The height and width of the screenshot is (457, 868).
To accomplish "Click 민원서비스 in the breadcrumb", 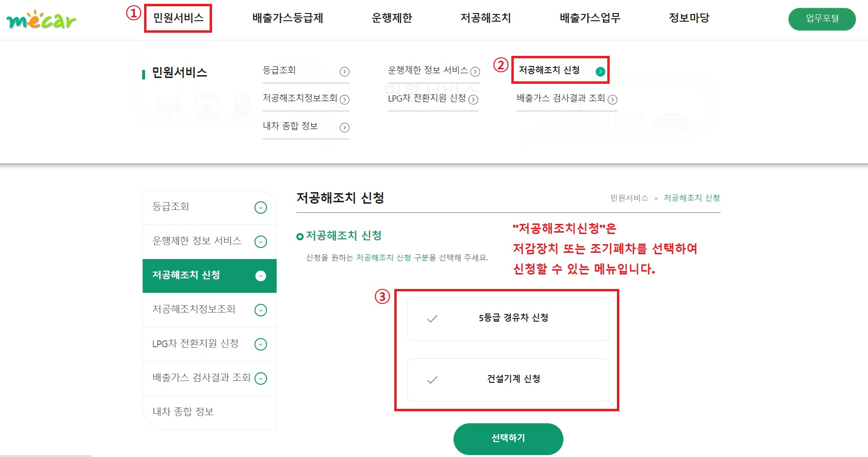I will coord(629,198).
